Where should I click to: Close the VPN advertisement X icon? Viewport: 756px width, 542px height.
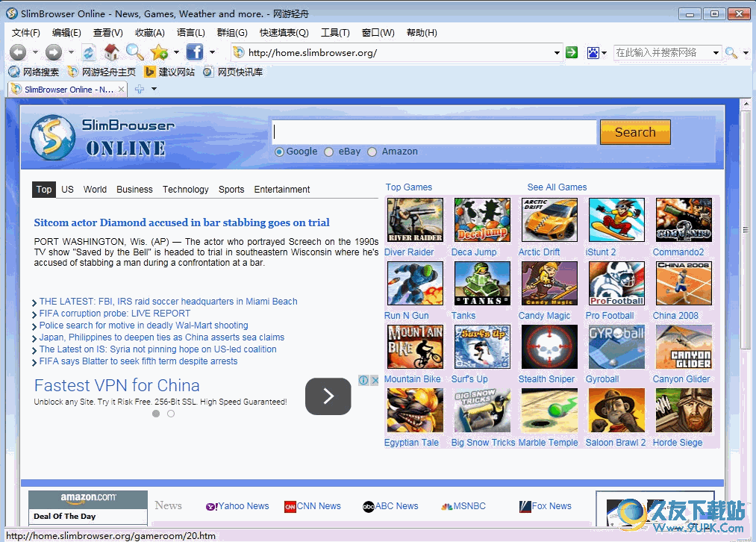coord(375,380)
